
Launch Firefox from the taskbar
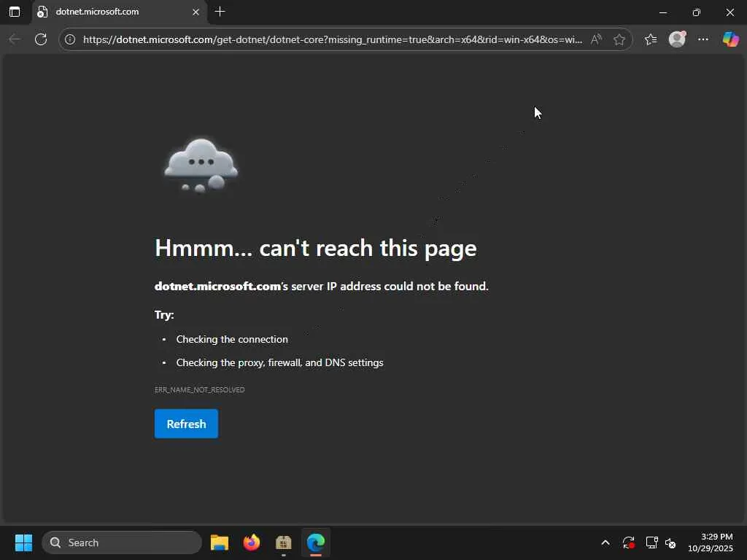click(252, 542)
